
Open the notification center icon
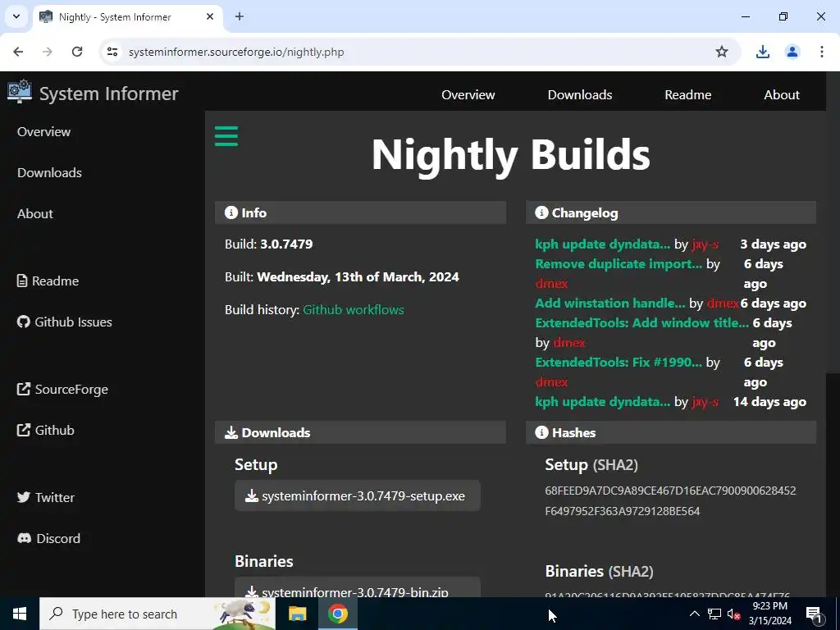click(x=814, y=614)
